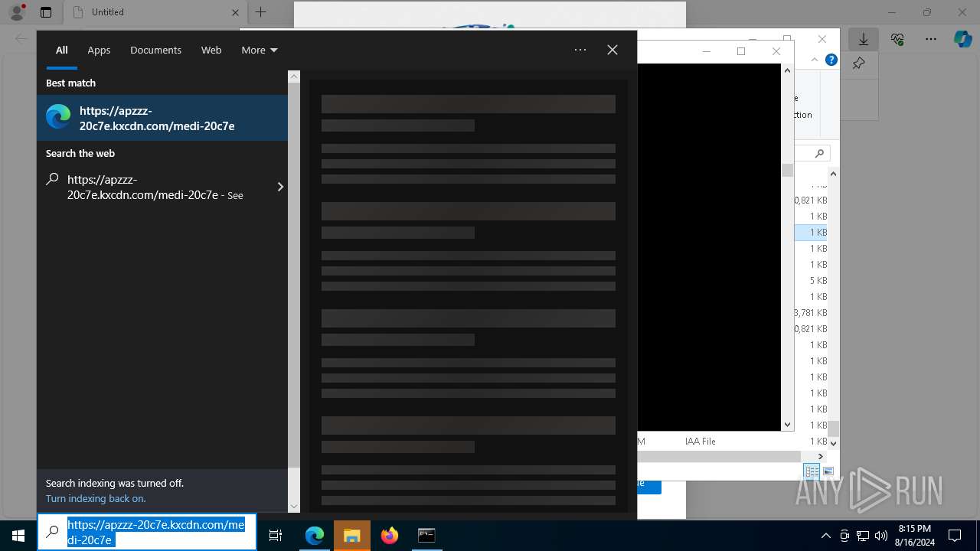Switch Explorer to large icons view
The height and width of the screenshot is (551, 980).
pos(828,471)
